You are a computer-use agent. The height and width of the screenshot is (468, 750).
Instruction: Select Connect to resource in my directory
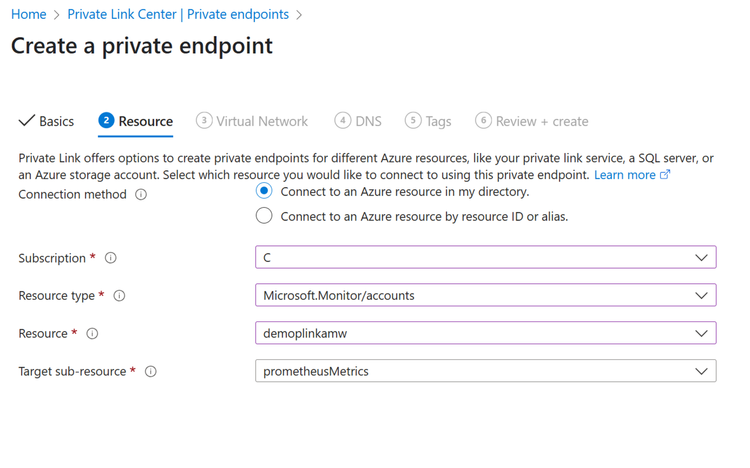coord(264,191)
